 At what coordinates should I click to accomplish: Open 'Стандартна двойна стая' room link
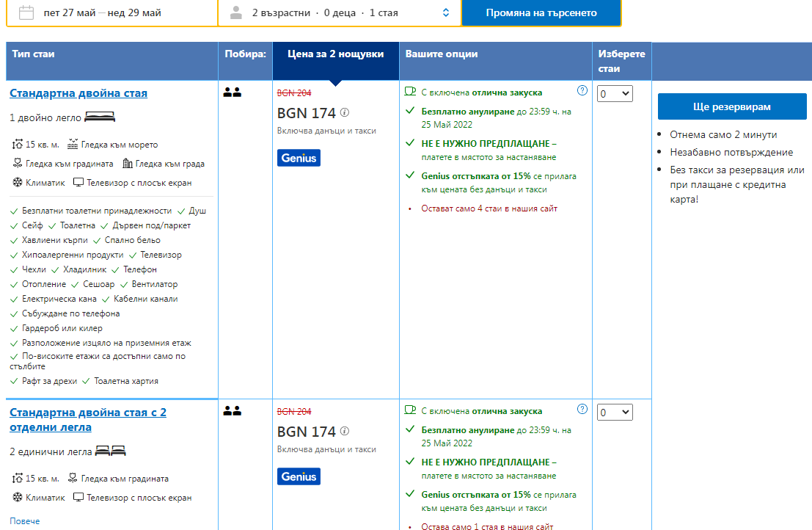(x=78, y=93)
